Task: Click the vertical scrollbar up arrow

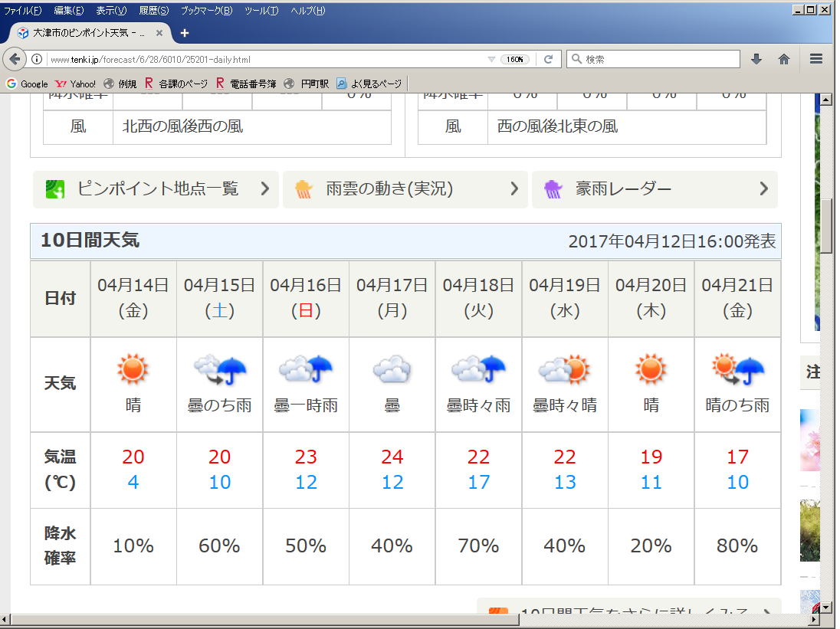Action: coord(825,100)
